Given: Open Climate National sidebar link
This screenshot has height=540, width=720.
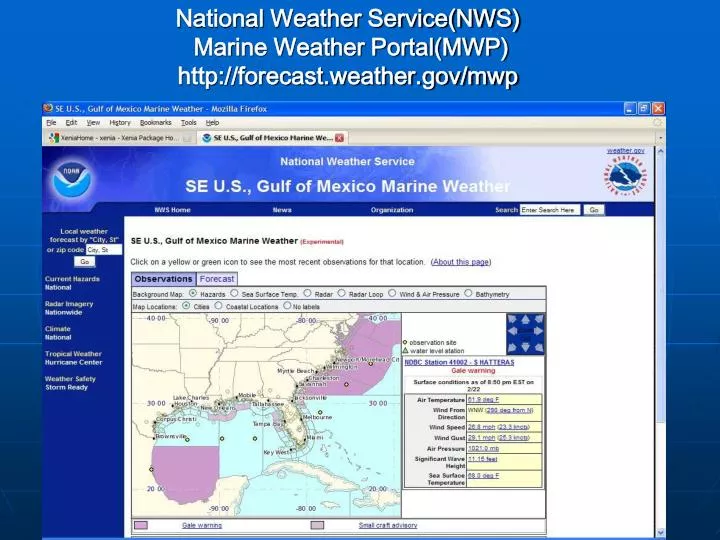Looking at the screenshot, I should (x=58, y=333).
